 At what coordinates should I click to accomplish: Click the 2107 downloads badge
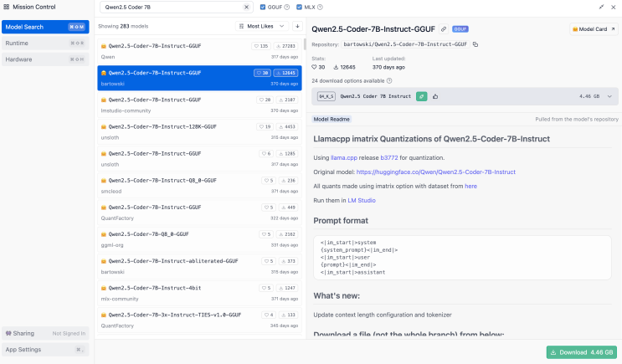coord(287,100)
